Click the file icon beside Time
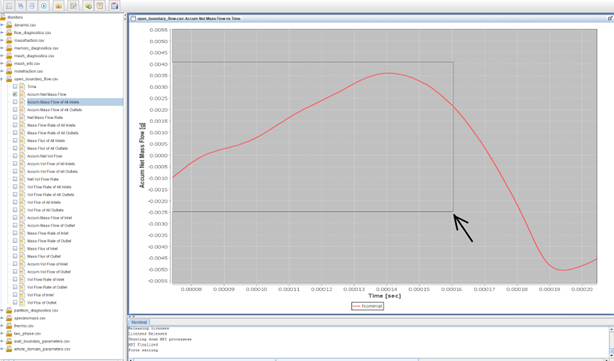Image resolution: width=614 pixels, height=361 pixels. [x=22, y=87]
